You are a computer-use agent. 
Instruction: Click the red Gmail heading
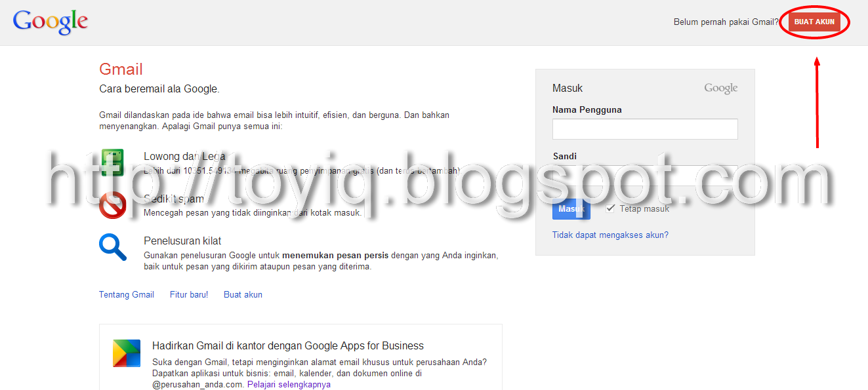coord(121,69)
